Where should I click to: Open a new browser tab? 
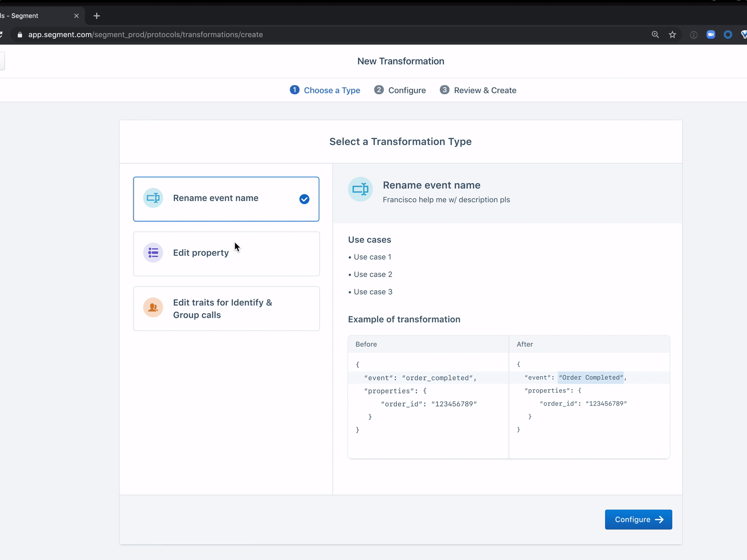[x=97, y=15]
